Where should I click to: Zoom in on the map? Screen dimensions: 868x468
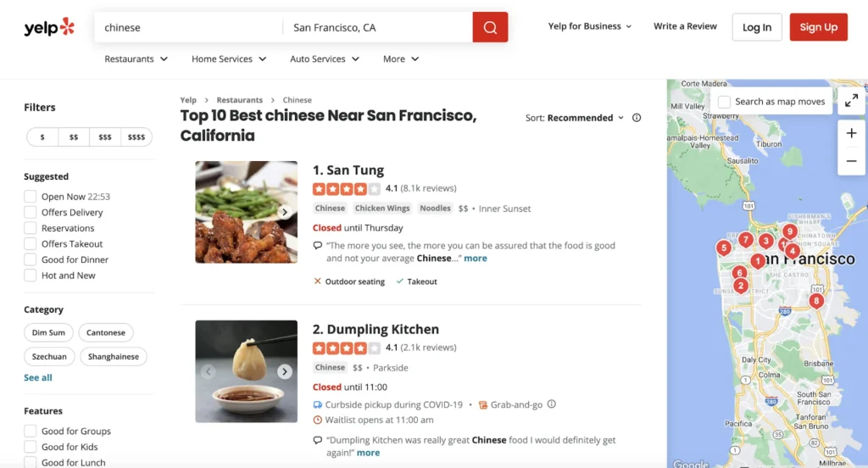click(851, 133)
